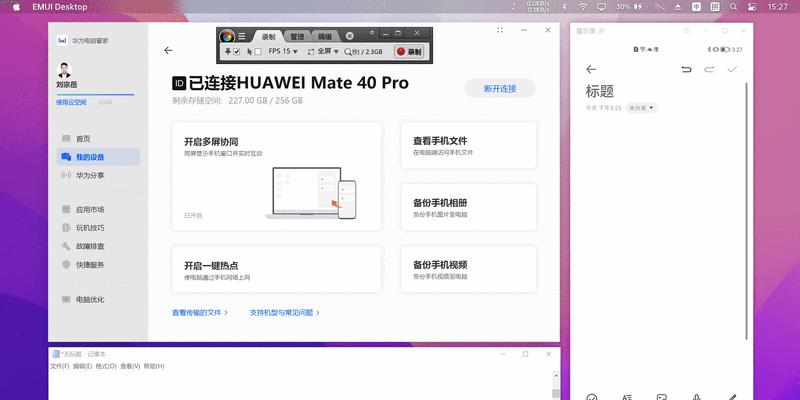Open the recorder hamburger menu
The width and height of the screenshot is (800, 400).
242,36
